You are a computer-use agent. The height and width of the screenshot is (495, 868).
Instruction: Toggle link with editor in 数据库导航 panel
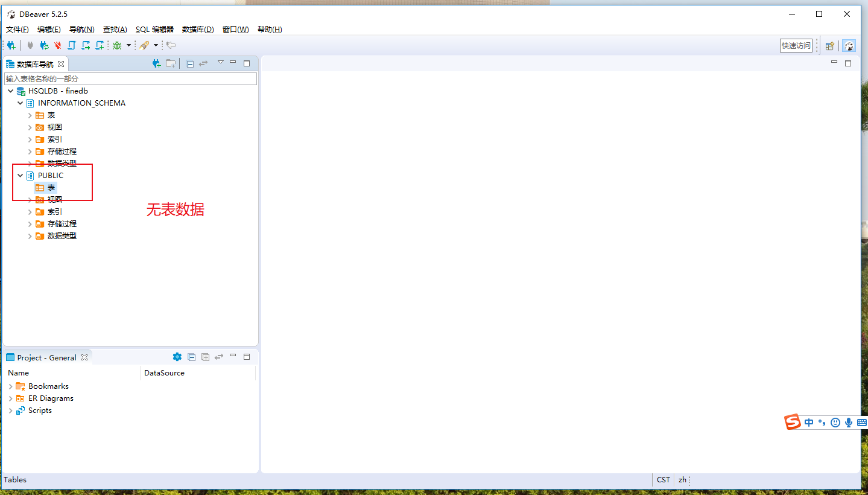tap(204, 63)
